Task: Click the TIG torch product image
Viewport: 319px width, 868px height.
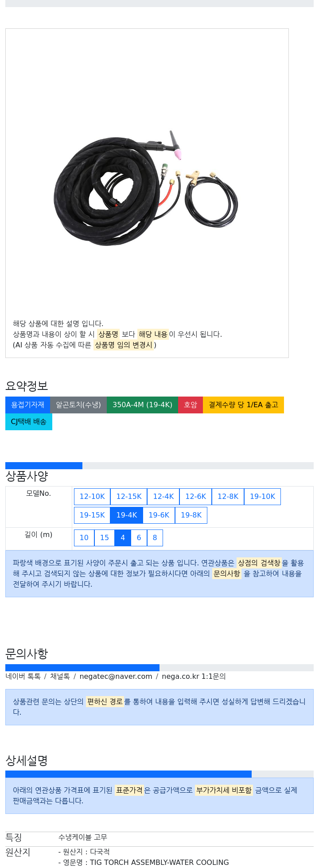Action: pos(146,188)
